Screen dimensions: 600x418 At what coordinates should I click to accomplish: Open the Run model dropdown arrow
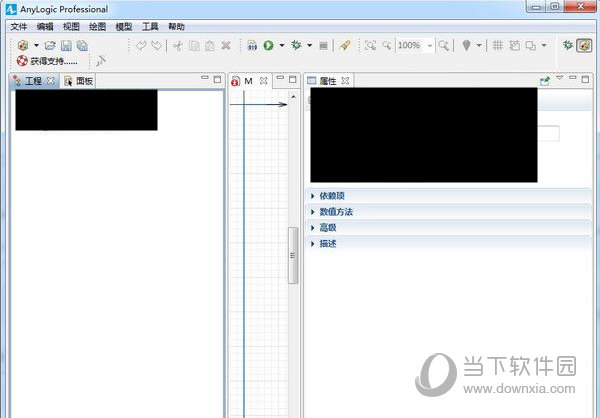pyautogui.click(x=282, y=46)
